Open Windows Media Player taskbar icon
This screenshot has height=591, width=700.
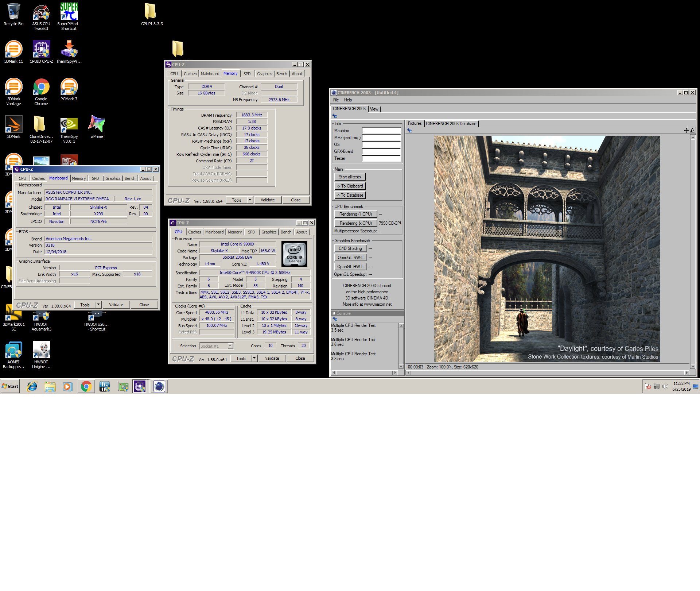[x=68, y=386]
